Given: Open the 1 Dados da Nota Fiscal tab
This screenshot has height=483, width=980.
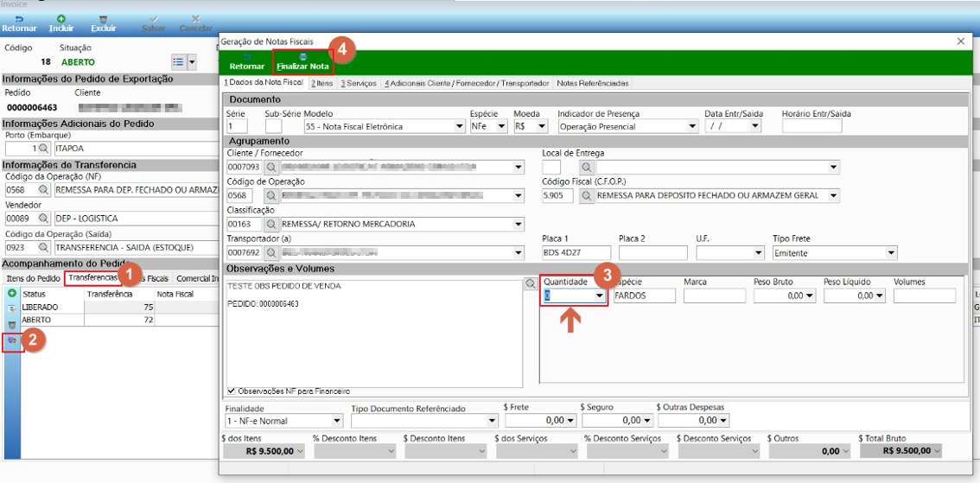Looking at the screenshot, I should coord(264,82).
